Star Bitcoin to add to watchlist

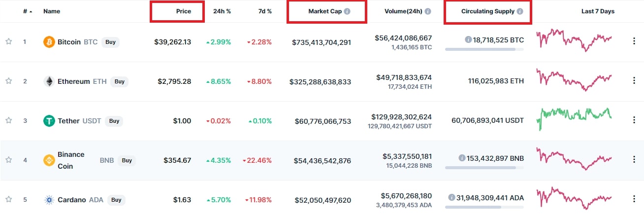coord(8,42)
